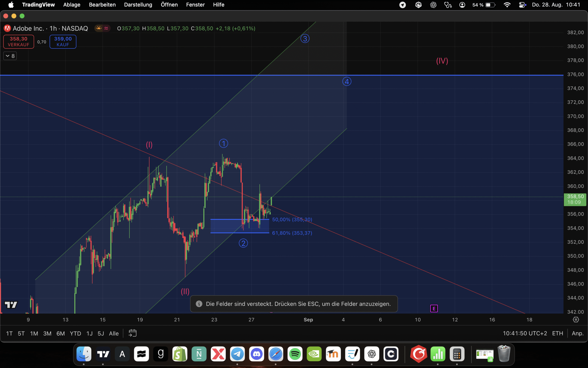Expand the collapsed indicators legend (8)
588x368 pixels.
coord(10,56)
